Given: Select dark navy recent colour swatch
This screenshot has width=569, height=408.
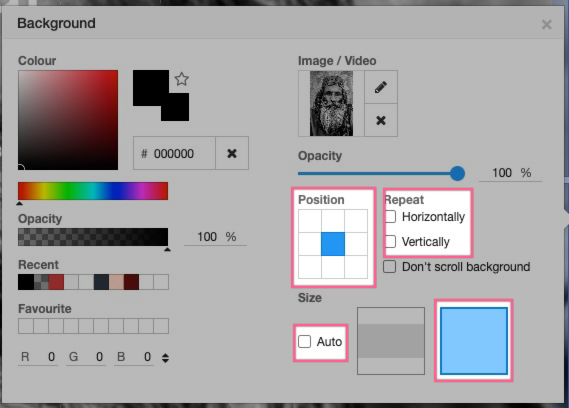Looking at the screenshot, I should pyautogui.click(x=101, y=282).
